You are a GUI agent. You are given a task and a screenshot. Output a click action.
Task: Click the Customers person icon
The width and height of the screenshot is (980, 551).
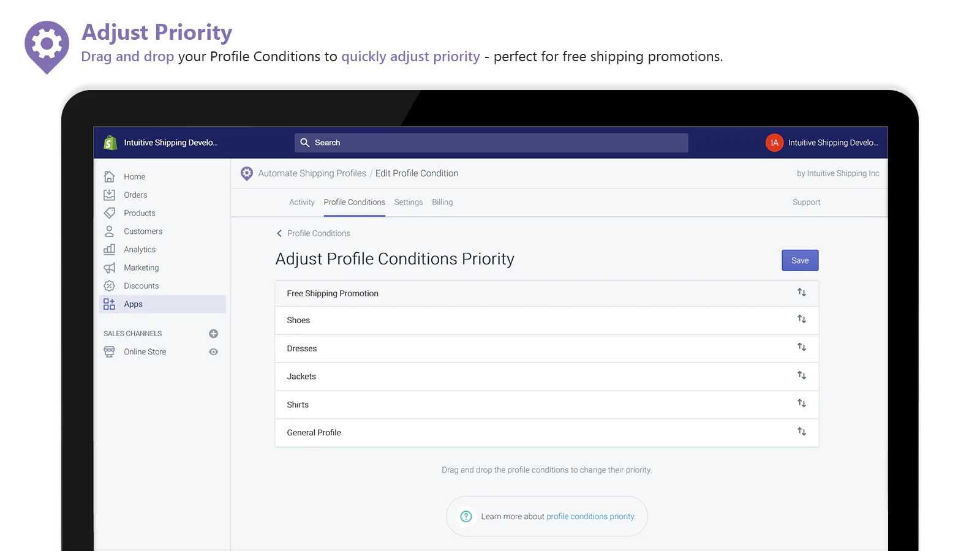click(110, 231)
